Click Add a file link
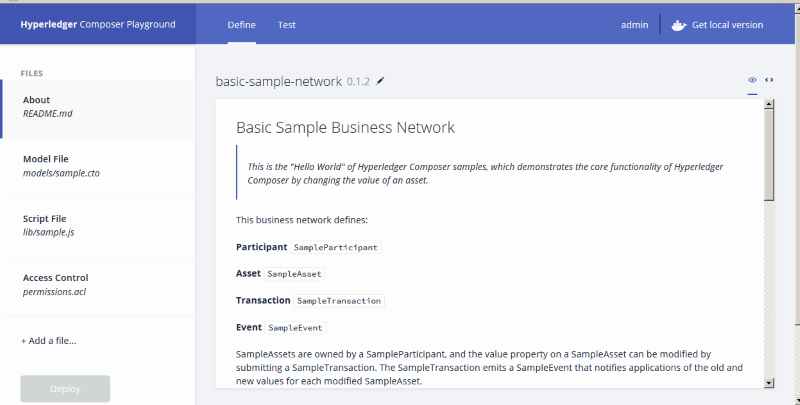This screenshot has width=800, height=405. [x=49, y=341]
